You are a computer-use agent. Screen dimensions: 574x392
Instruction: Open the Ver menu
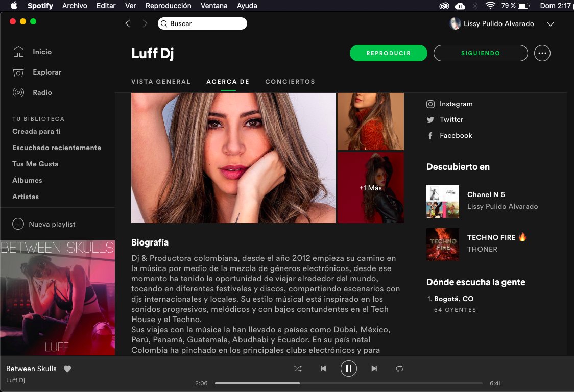[130, 6]
